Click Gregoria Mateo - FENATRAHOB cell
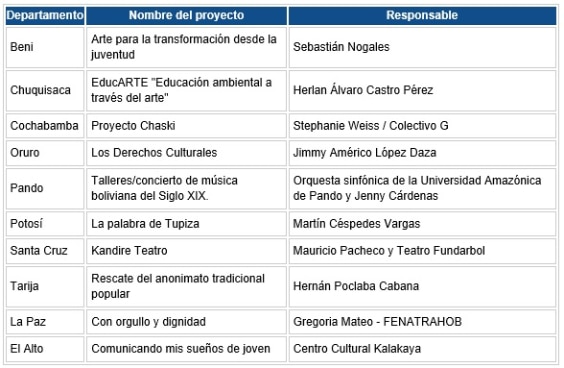Image resolution: width=564 pixels, height=368 pixels. pos(422,322)
